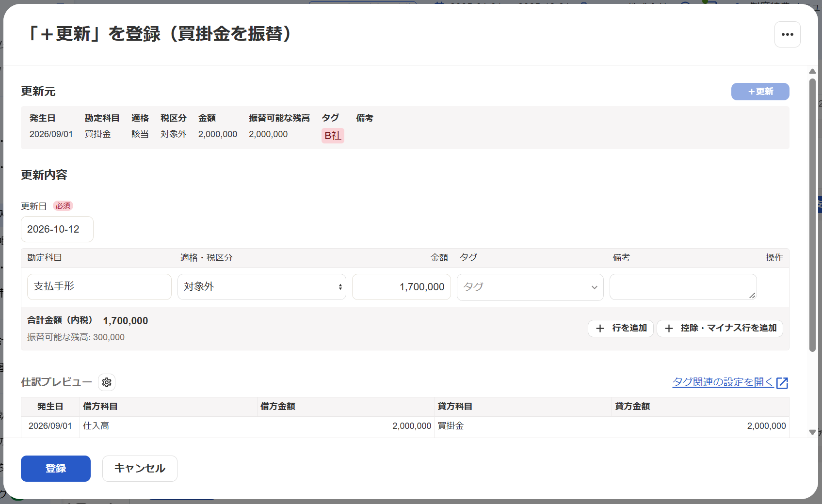Image resolution: width=822 pixels, height=504 pixels.
Task: Click plus icon on 控除・マイナス行を追加
Action: pyautogui.click(x=669, y=329)
